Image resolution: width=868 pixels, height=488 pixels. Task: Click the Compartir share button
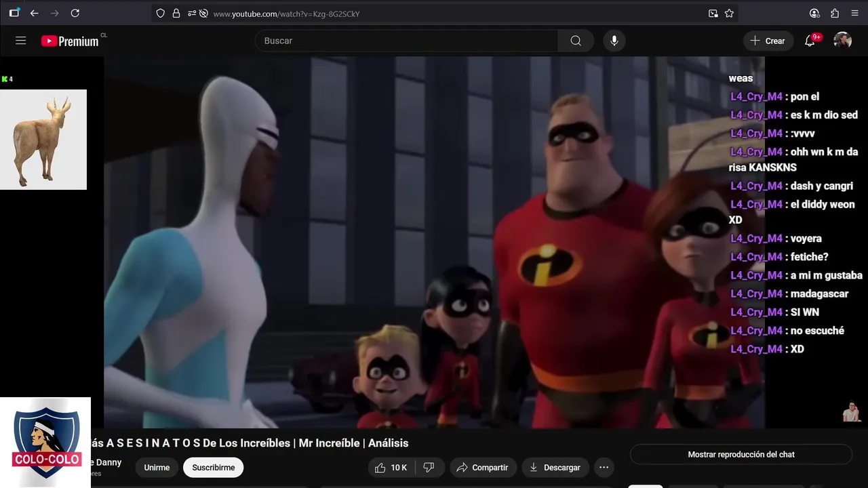tap(482, 468)
